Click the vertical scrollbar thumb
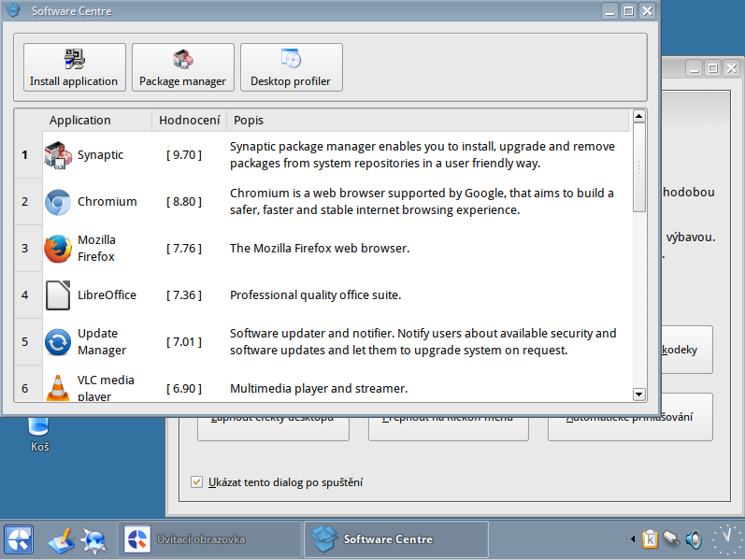Image resolution: width=745 pixels, height=560 pixels. pos(639,167)
